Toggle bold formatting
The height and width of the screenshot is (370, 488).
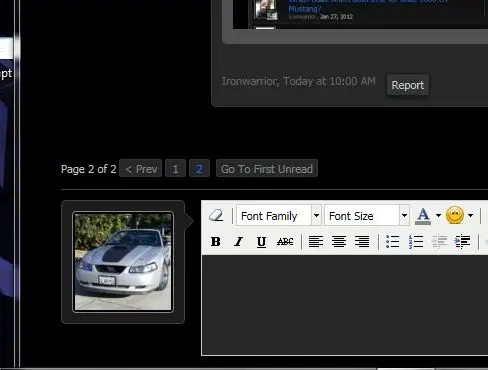tap(216, 241)
